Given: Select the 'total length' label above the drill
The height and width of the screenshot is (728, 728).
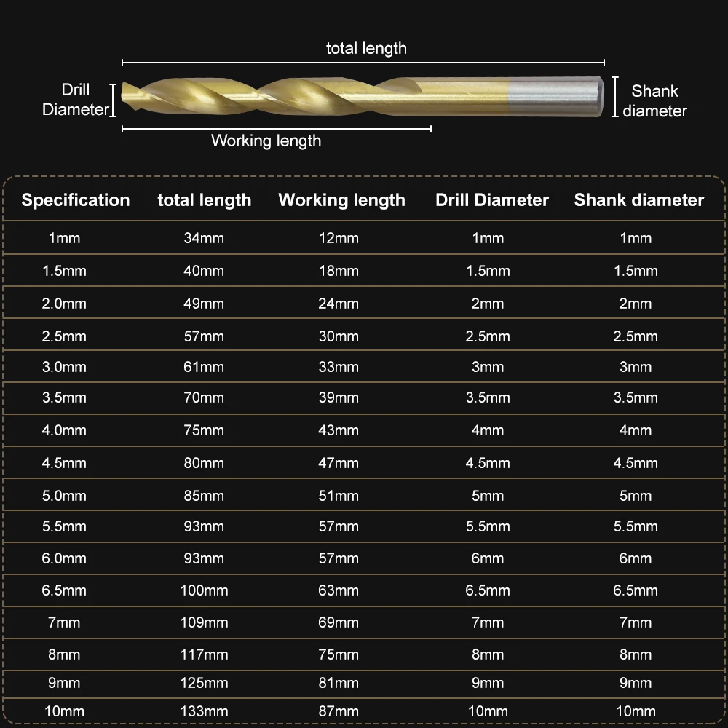Looking at the screenshot, I should (x=366, y=48).
